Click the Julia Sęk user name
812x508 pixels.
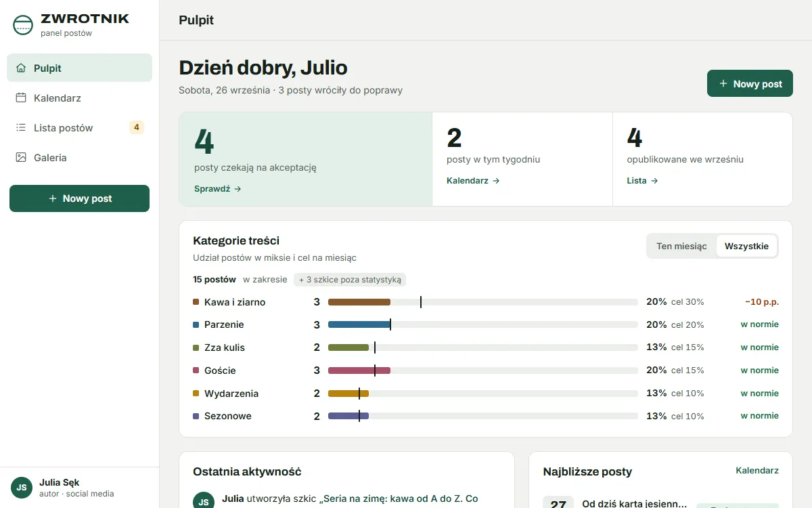pos(60,482)
